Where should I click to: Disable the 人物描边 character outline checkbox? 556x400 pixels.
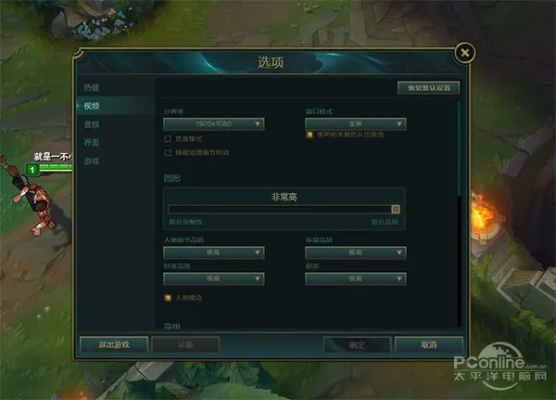[168, 298]
